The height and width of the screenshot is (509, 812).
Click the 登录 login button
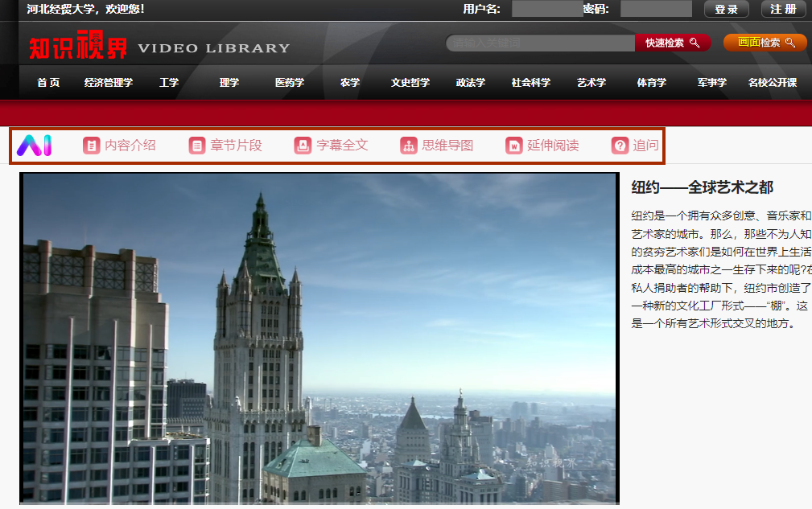tap(726, 9)
